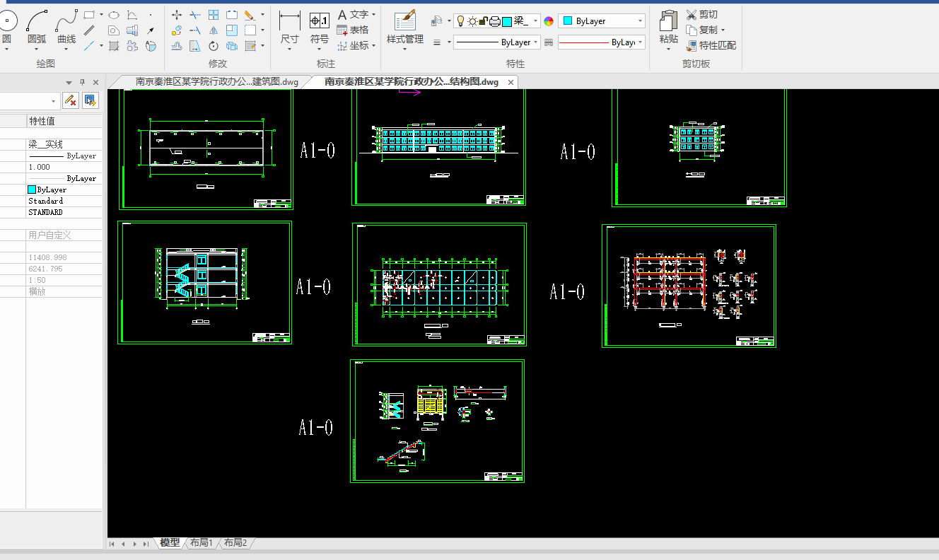The width and height of the screenshot is (939, 560).
Task: Close the properties panel
Action: pos(95,83)
